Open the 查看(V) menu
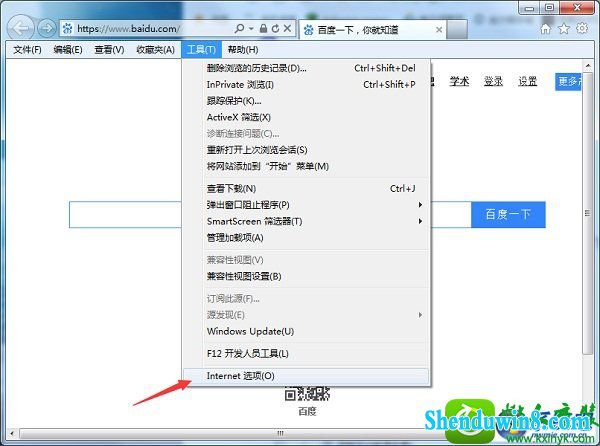This screenshot has height=446, width=600. [109, 50]
